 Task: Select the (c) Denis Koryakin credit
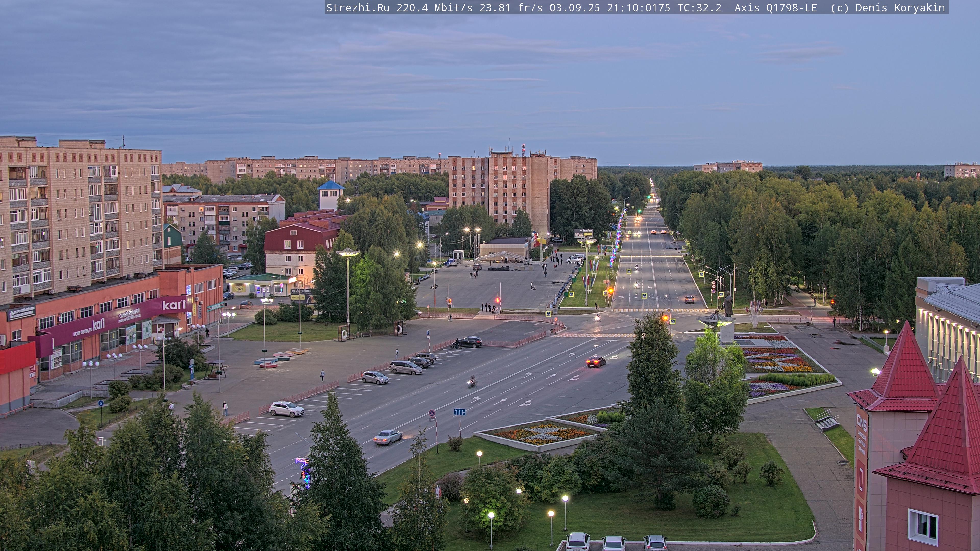888,8
